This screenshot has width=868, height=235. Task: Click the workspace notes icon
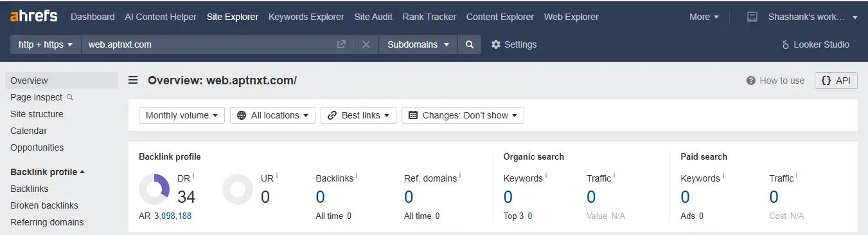coord(752,17)
